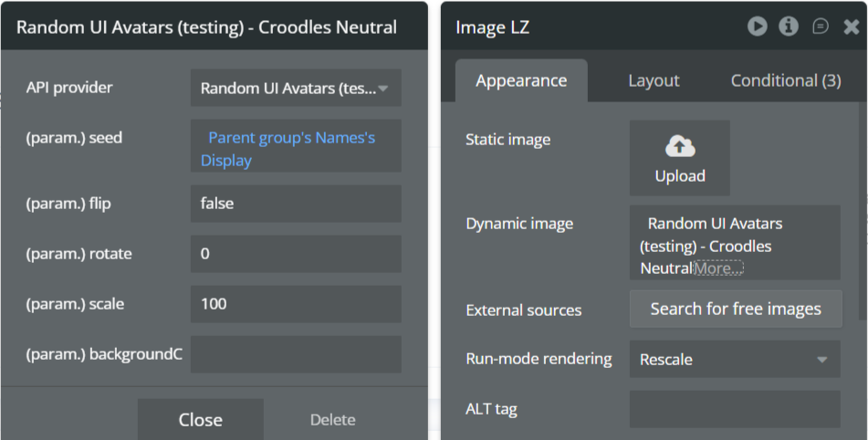Click the empty backgroundC parameter field
The image size is (868, 440).
click(x=296, y=354)
